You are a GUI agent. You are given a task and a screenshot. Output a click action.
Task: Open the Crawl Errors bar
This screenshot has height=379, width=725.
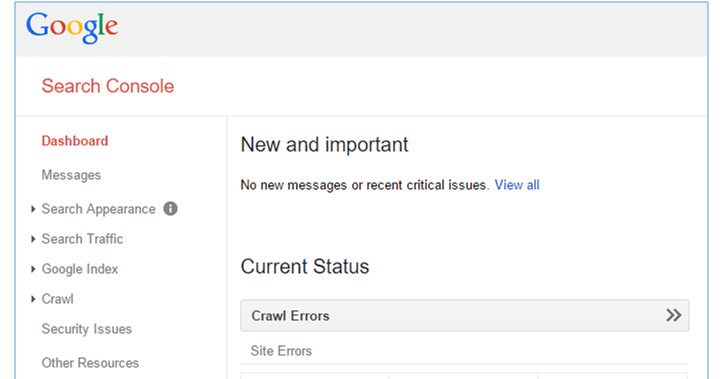tap(465, 316)
